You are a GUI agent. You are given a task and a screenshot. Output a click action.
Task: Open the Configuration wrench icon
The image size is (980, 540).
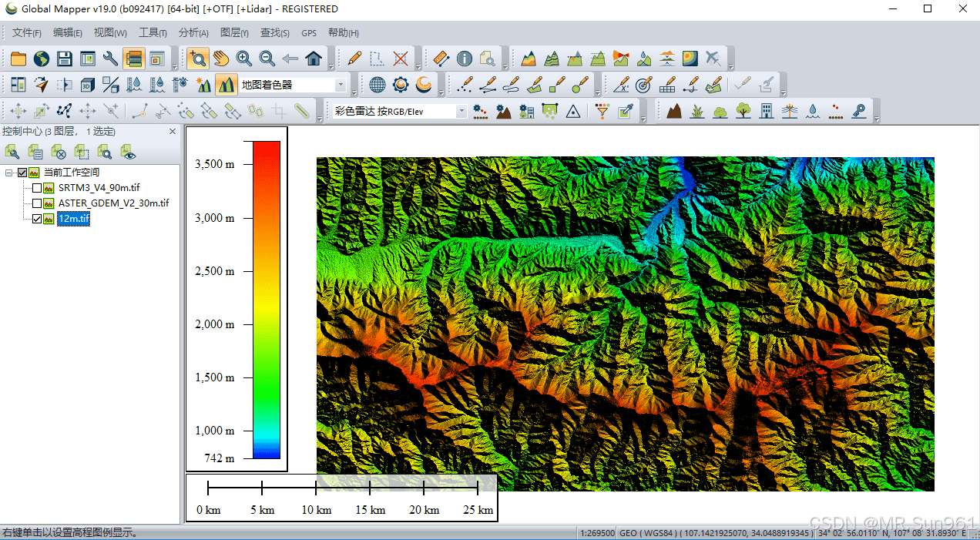point(110,59)
